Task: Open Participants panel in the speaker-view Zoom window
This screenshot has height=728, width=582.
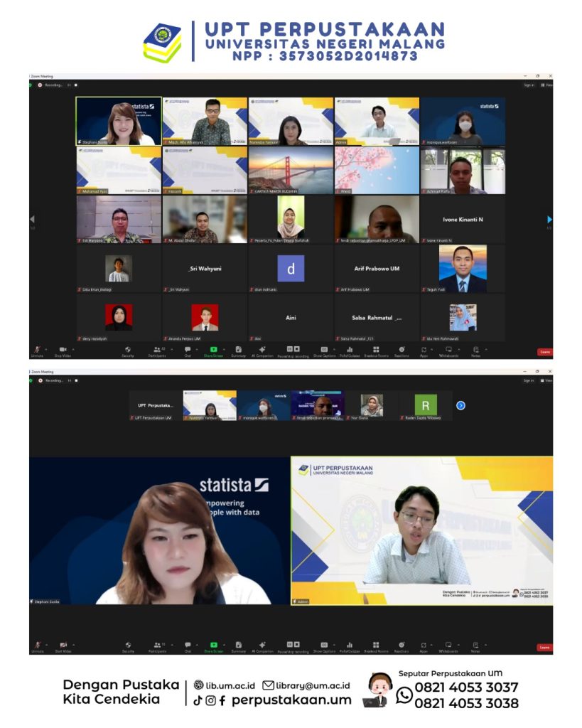Action: [157, 647]
